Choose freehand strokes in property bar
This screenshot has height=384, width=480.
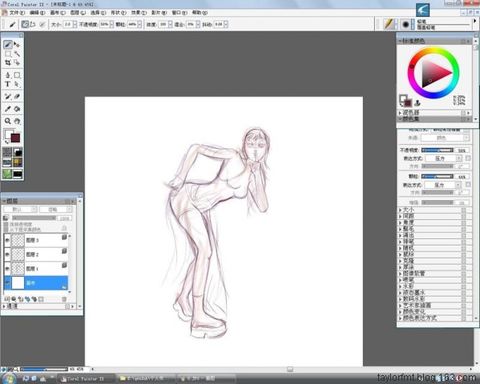[x=25, y=24]
